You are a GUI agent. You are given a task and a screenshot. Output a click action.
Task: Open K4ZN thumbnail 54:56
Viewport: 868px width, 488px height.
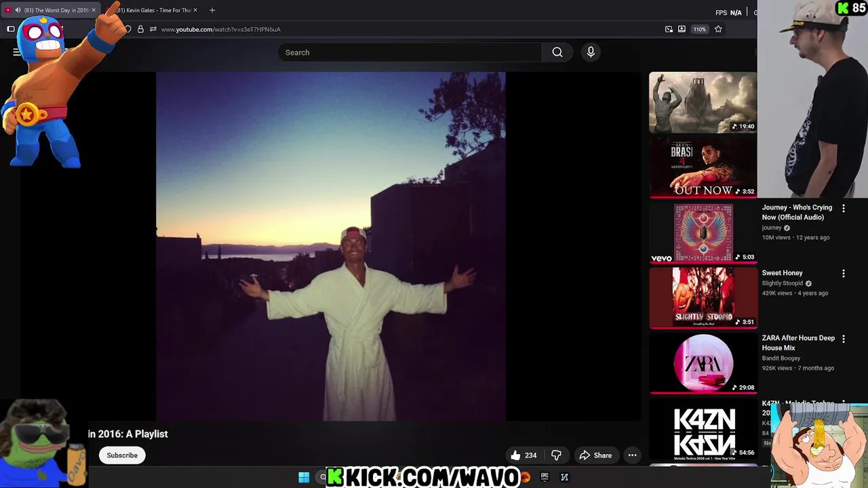pyautogui.click(x=703, y=428)
